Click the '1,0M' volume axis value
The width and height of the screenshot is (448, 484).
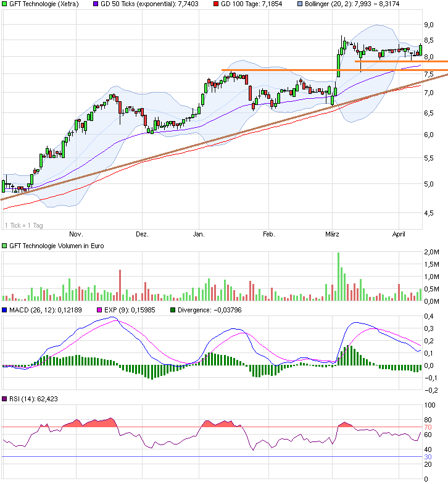point(431,277)
